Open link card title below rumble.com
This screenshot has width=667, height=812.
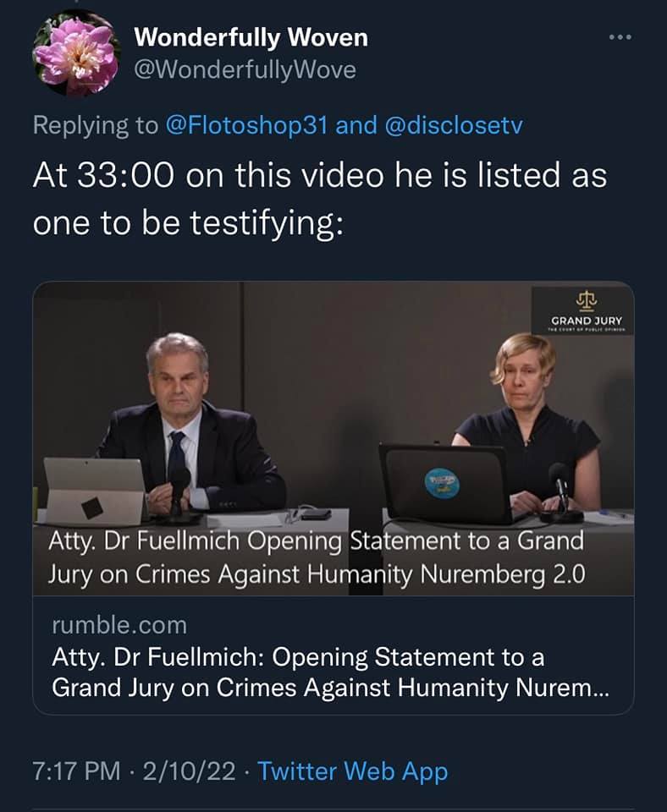tap(330, 672)
